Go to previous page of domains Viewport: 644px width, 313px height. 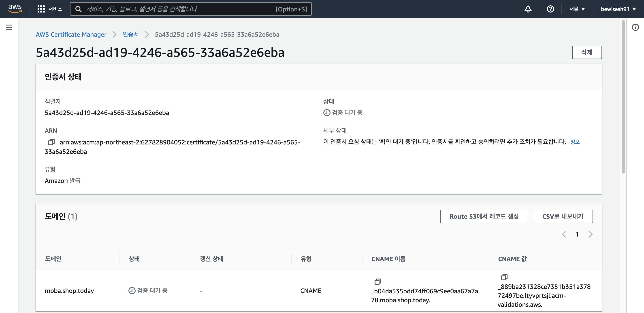click(x=564, y=234)
